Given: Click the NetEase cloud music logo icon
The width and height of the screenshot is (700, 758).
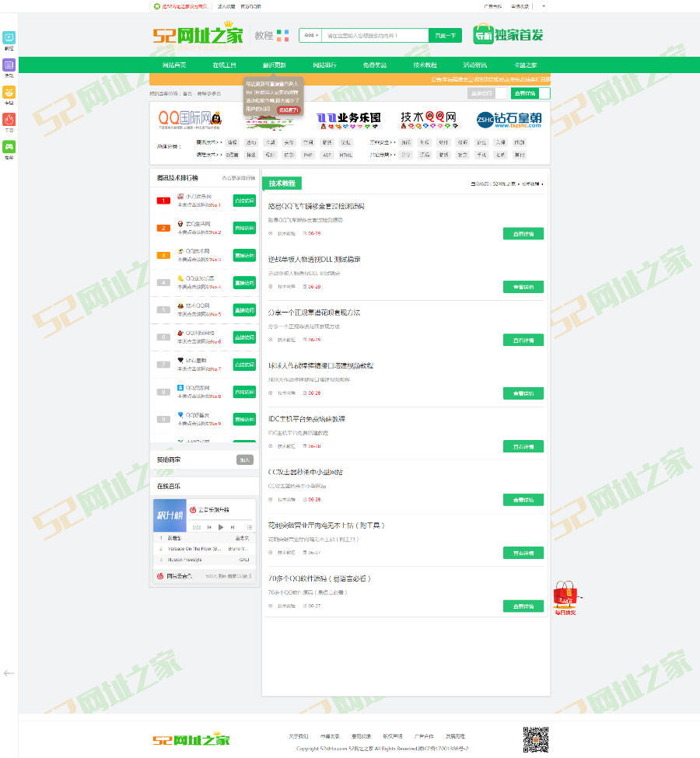Looking at the screenshot, I should pos(160,576).
